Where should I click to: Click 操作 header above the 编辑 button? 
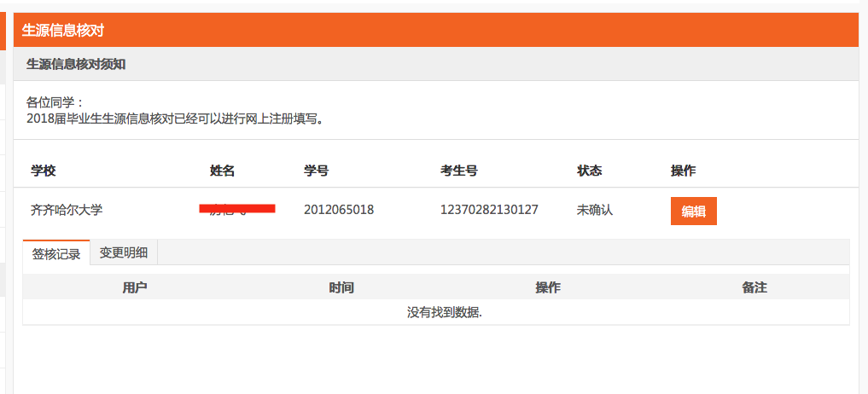[x=683, y=171]
